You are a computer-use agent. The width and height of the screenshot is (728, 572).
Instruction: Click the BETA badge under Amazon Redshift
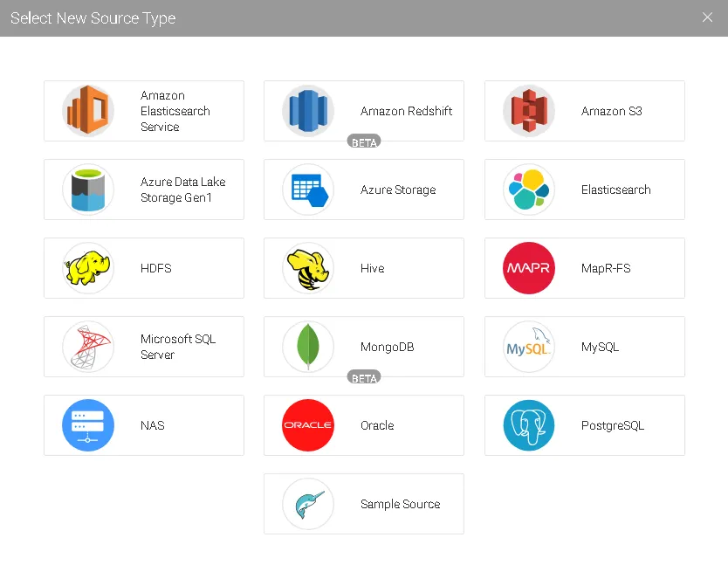(x=364, y=142)
